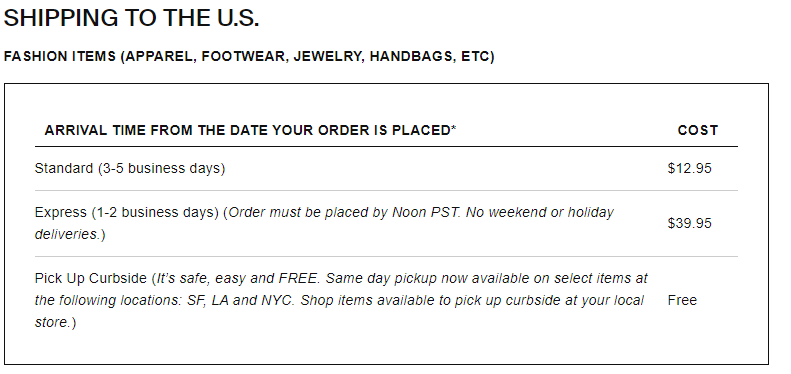Select the "Pick Up Curbside" label
Screen dimensions: 791x374
pos(91,278)
